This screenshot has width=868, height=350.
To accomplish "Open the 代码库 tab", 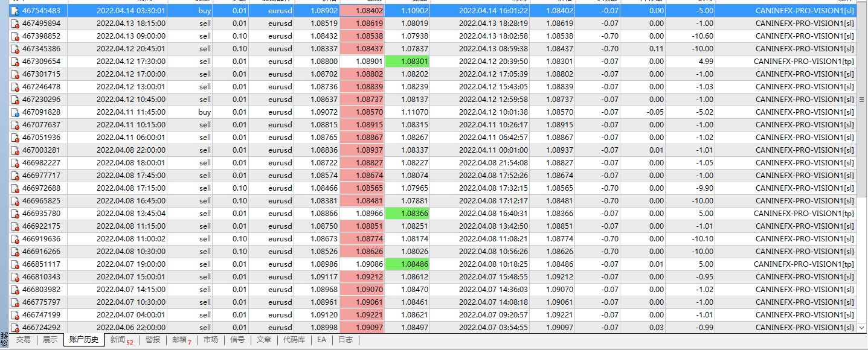I will (x=294, y=340).
